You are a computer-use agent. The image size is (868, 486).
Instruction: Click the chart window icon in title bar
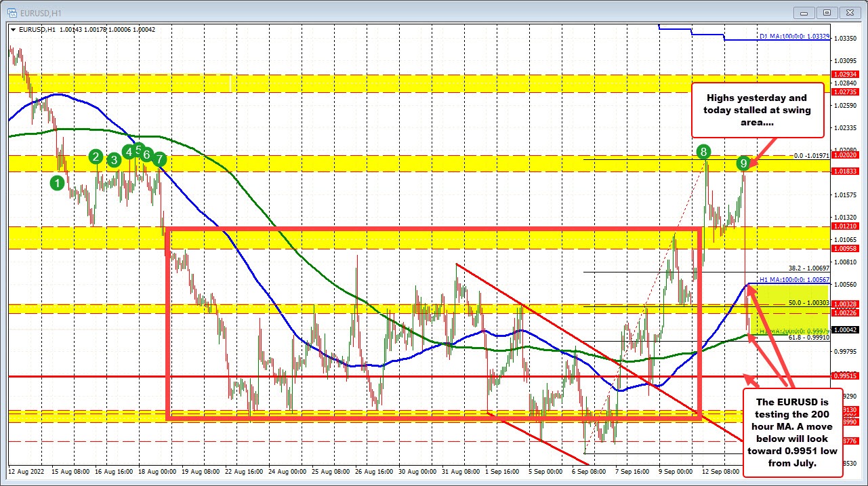[x=12, y=12]
